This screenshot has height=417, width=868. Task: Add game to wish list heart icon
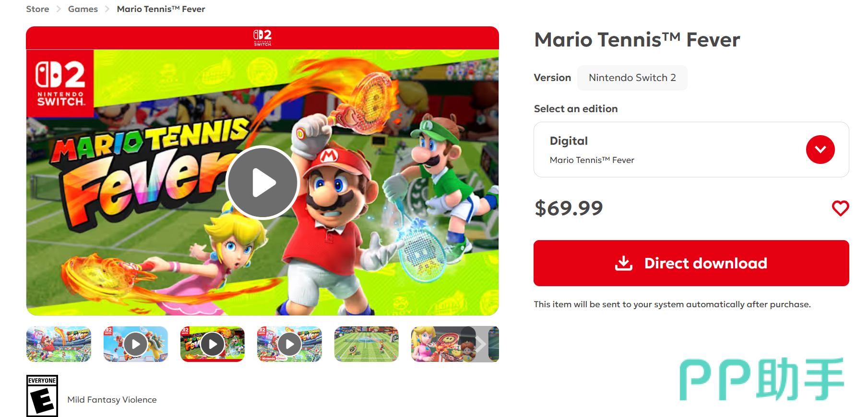pyautogui.click(x=840, y=208)
